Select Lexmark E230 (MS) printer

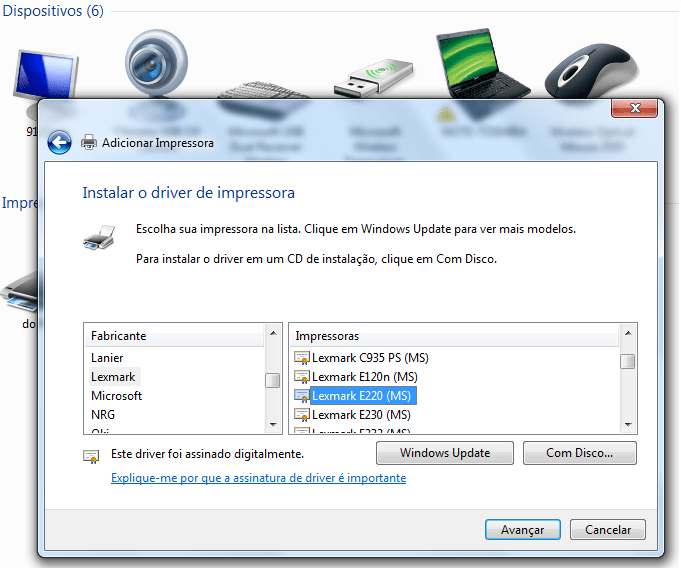(361, 415)
